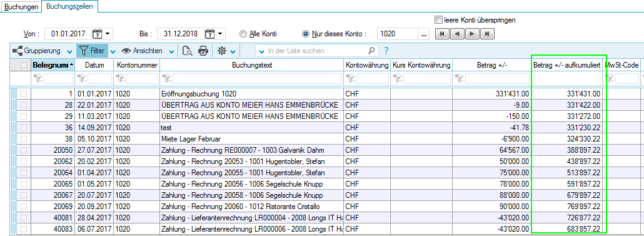The width and height of the screenshot is (644, 236).
Task: Switch to the Buchungen tab
Action: [21, 7]
